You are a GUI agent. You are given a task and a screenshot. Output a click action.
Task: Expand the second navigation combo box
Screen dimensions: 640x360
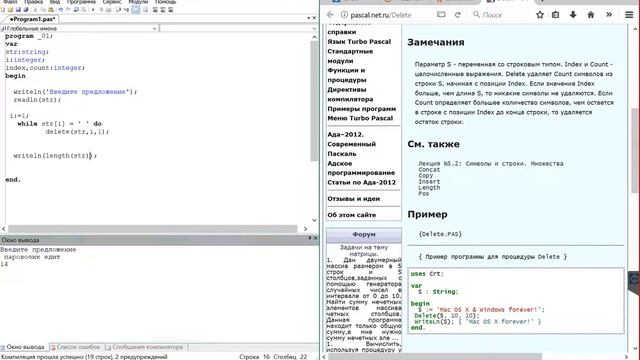coord(314,28)
